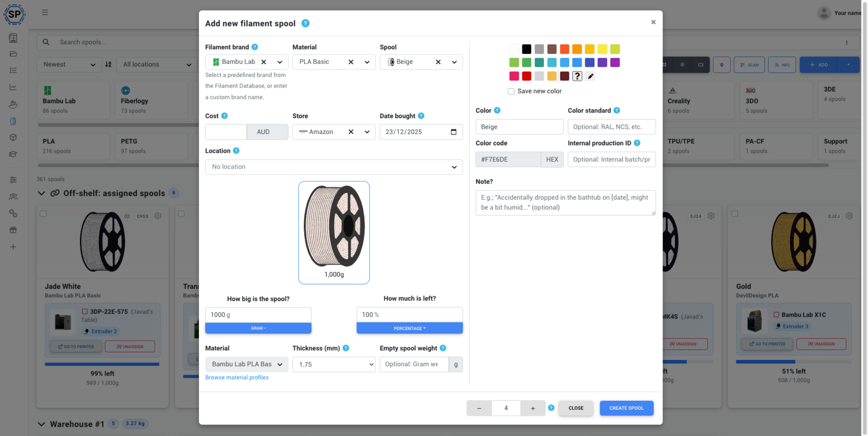
Task: Select the unknown color question mark swatch
Action: point(577,76)
